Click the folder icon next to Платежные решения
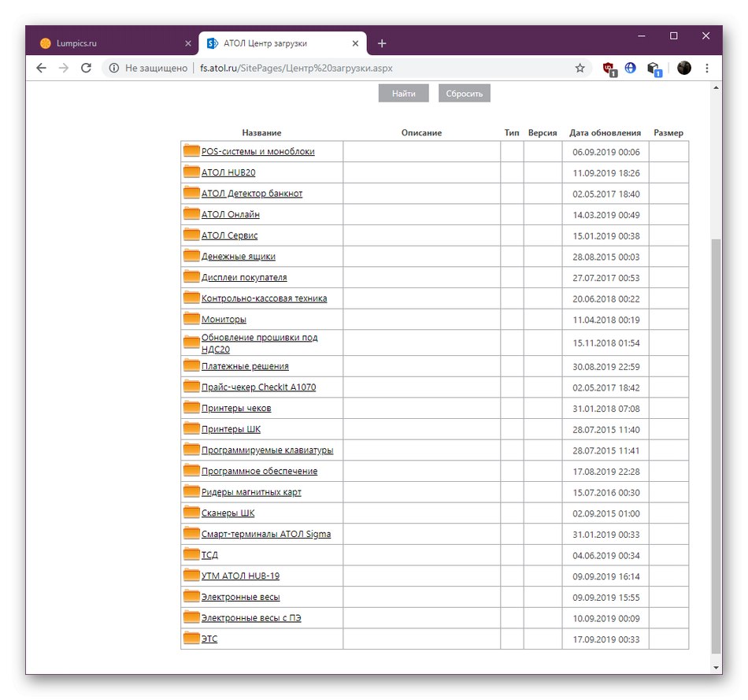 (x=191, y=365)
